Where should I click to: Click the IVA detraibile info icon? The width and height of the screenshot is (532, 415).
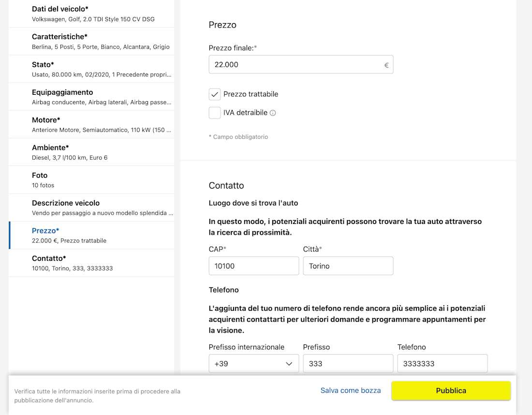point(273,113)
